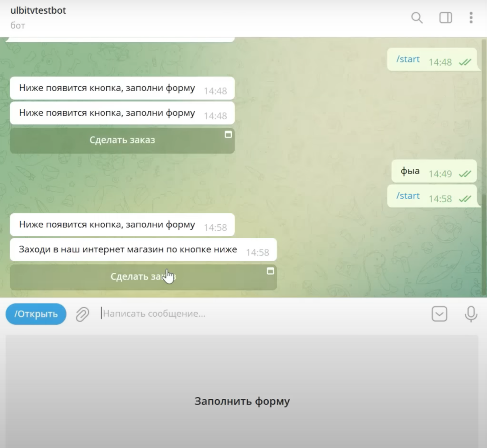Click the /start command sent at 14:48
Screen dimensions: 487x448
tap(408, 59)
